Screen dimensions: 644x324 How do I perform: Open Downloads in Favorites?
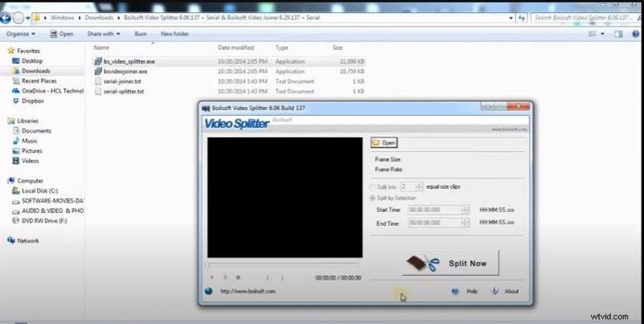click(36, 71)
